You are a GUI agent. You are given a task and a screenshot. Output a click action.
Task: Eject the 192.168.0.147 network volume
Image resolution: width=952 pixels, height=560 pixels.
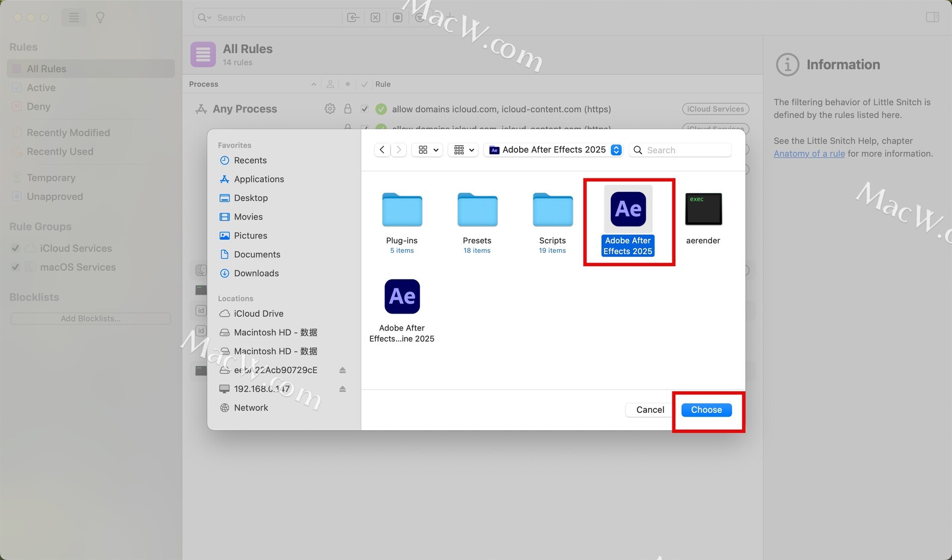(342, 389)
